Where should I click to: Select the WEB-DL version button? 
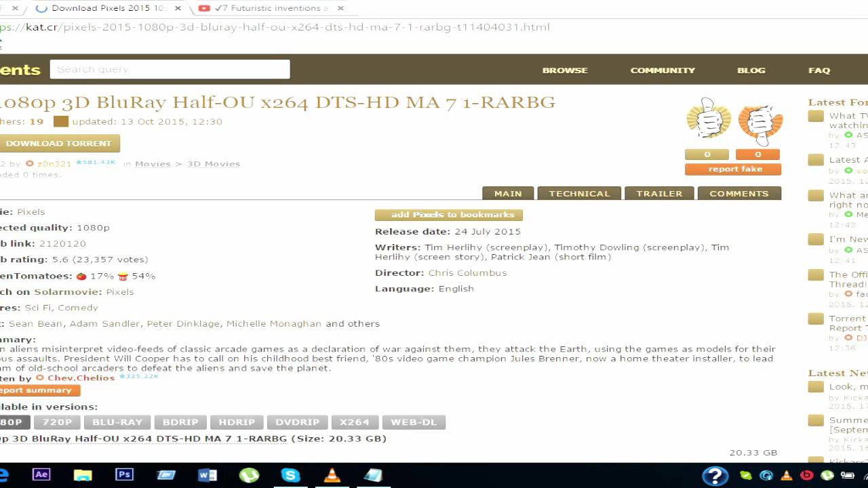[x=414, y=422]
